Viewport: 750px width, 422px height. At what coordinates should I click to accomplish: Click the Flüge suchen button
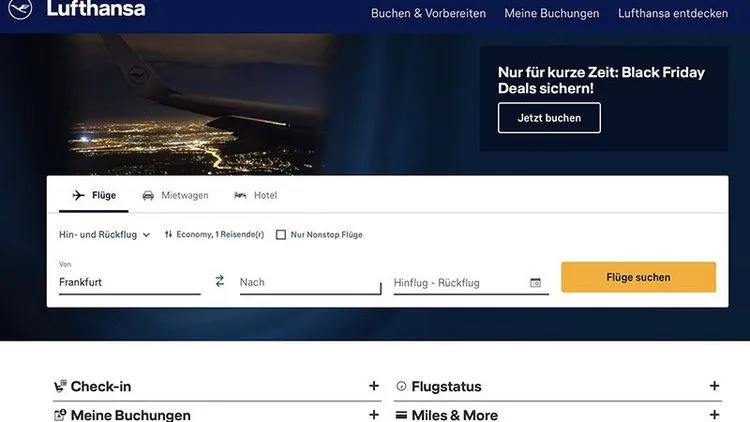639,277
